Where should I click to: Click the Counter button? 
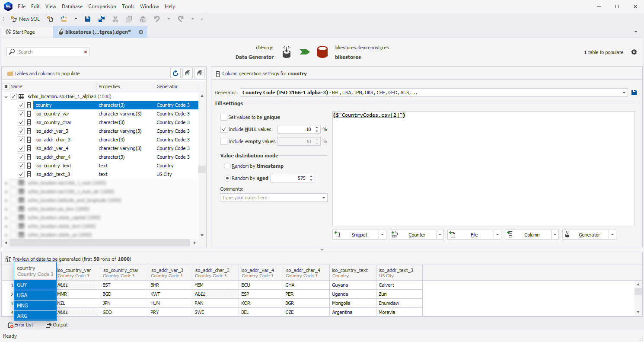click(x=413, y=235)
